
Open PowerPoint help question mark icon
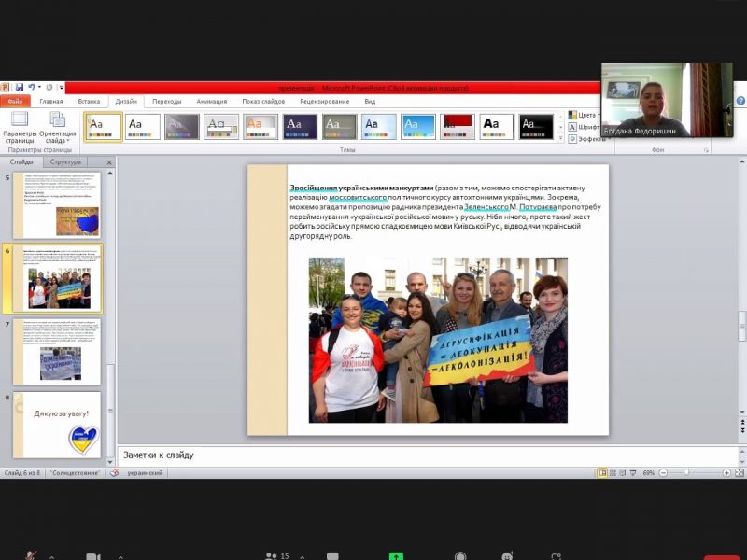[x=740, y=101]
